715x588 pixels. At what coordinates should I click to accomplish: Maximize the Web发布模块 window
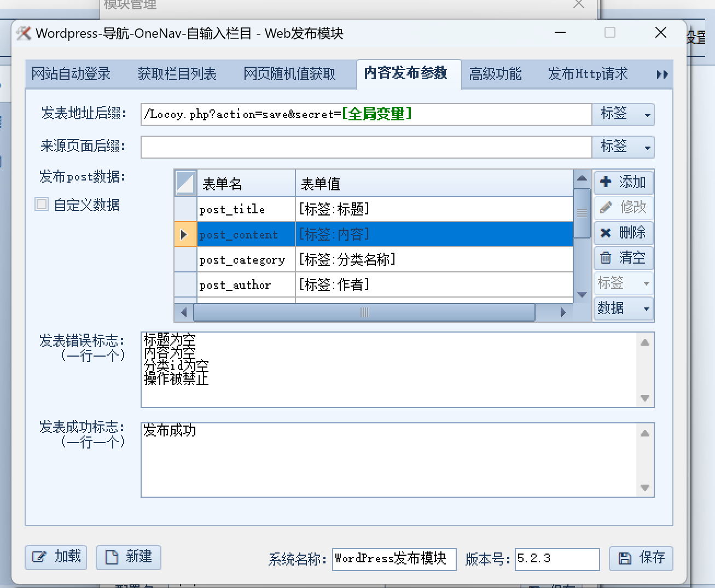pos(610,33)
